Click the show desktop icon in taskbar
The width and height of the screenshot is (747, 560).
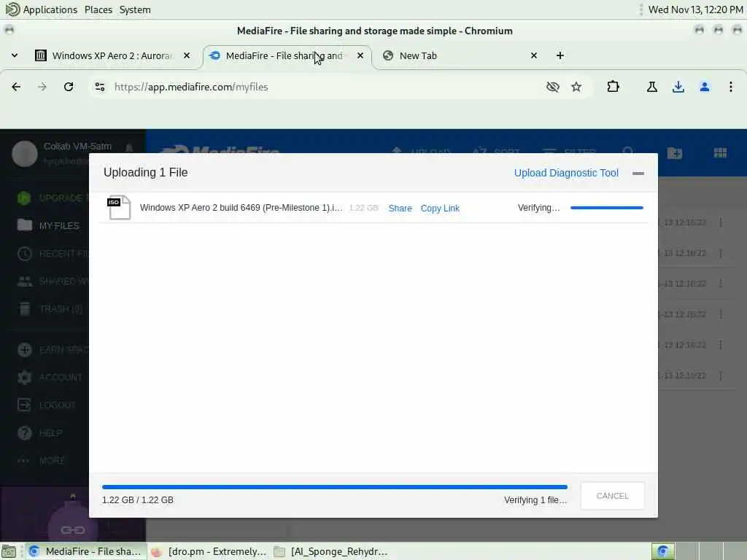(x=9, y=551)
